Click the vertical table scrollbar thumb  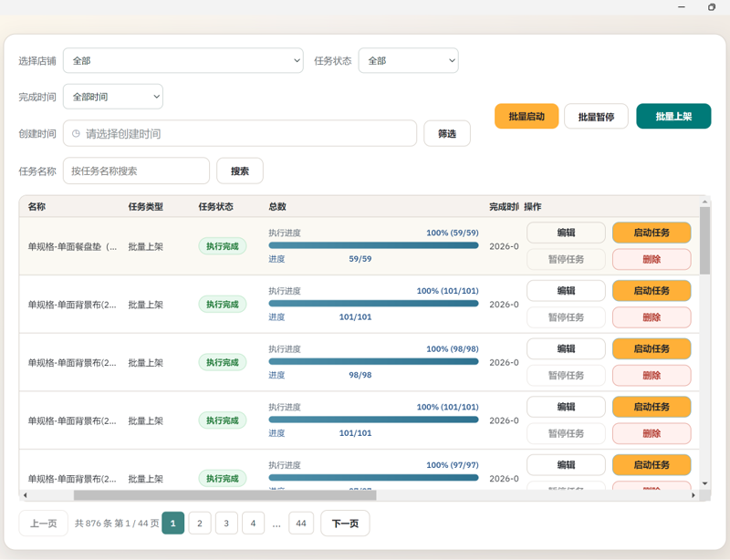coord(704,241)
